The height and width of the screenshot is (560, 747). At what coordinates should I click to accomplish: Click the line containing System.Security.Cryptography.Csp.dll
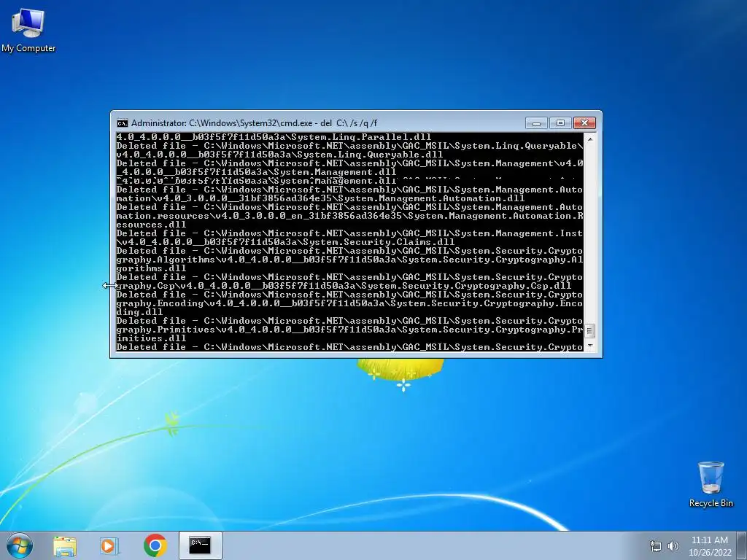pos(344,286)
